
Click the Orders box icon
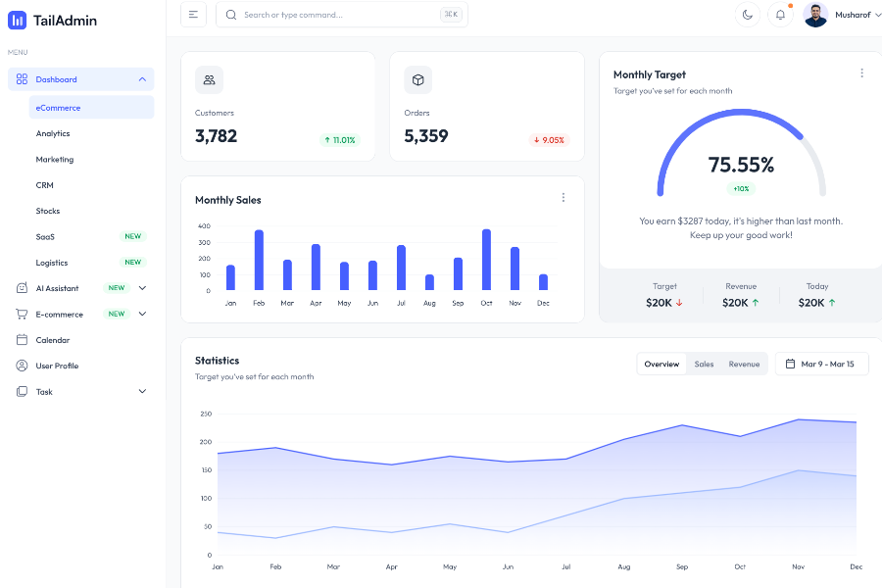coord(418,80)
